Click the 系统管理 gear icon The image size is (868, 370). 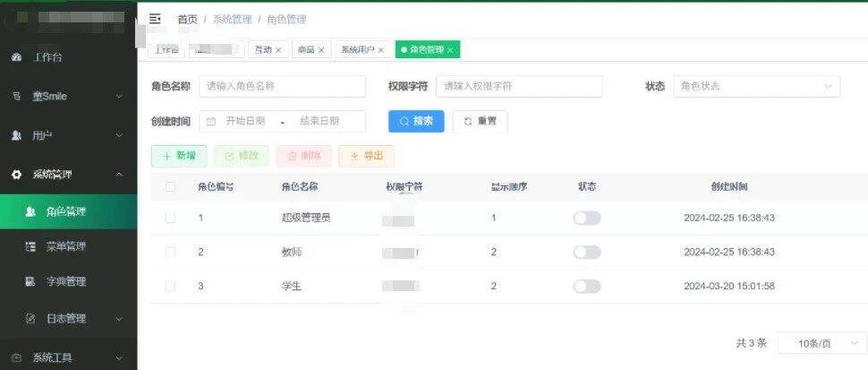17,175
